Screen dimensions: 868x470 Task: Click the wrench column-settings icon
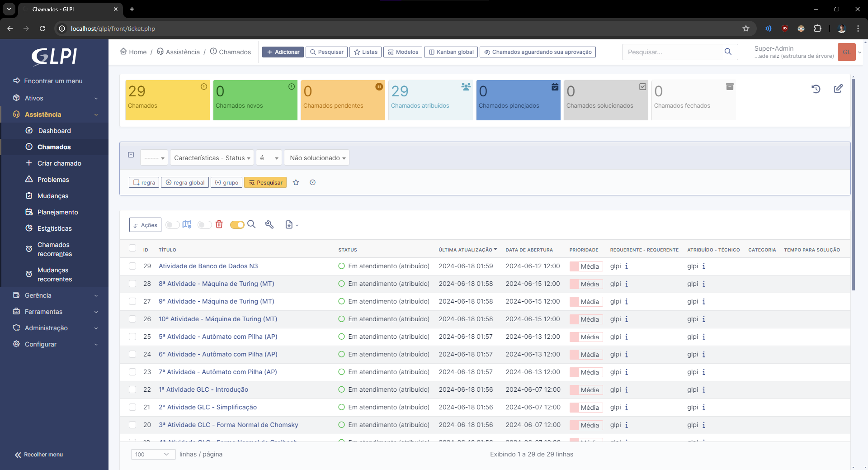point(269,224)
